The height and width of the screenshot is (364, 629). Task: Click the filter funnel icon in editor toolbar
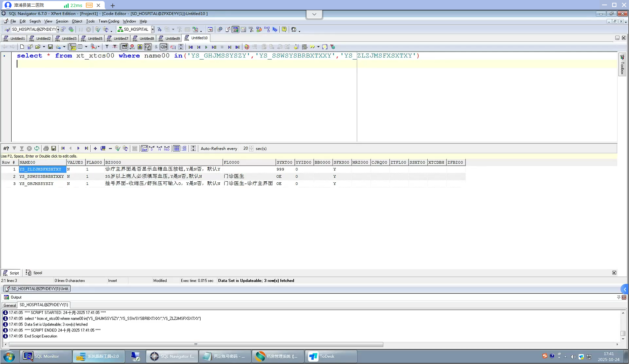click(107, 47)
